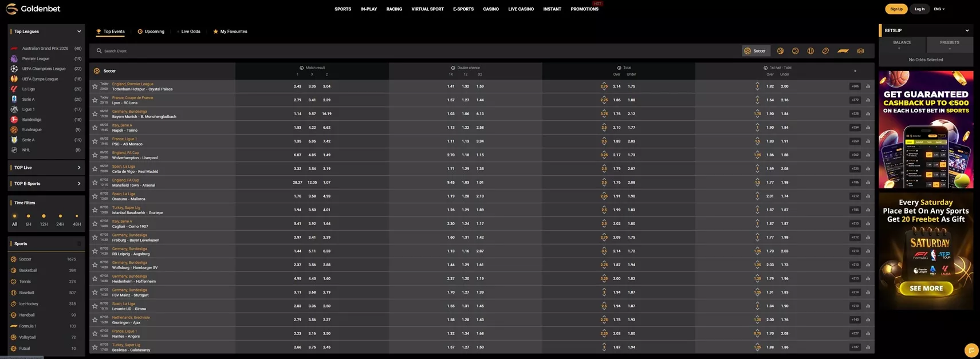980x359 pixels.
Task: Open Ice Hockey in Sports sidebar list
Action: click(x=46, y=304)
